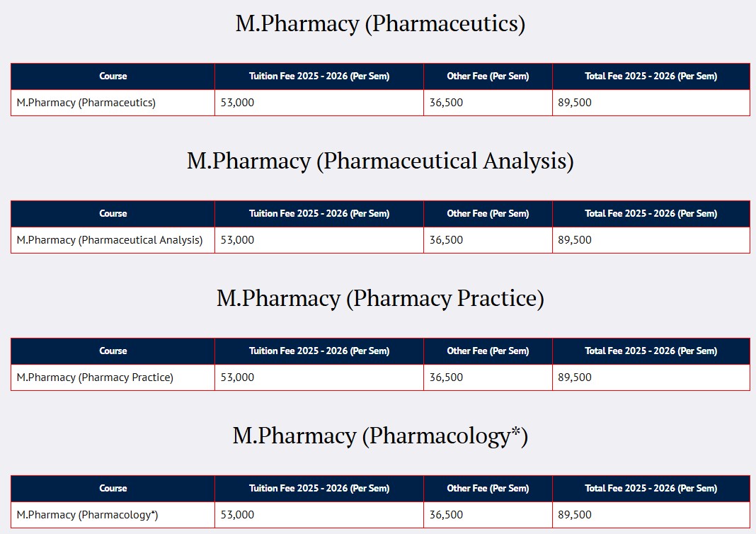756x534 pixels.
Task: Click the M.Pharmacy (Pharmaceutics) section heading
Action: (x=380, y=24)
